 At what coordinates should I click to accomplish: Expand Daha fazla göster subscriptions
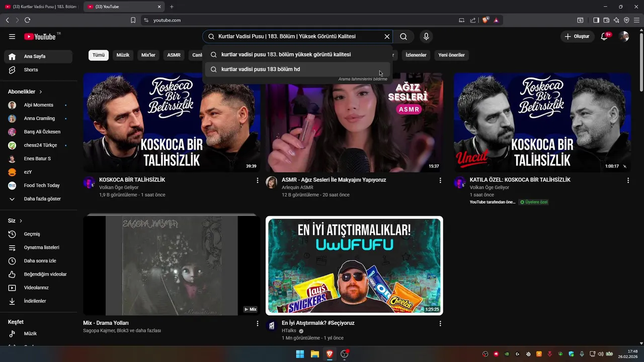click(38, 199)
